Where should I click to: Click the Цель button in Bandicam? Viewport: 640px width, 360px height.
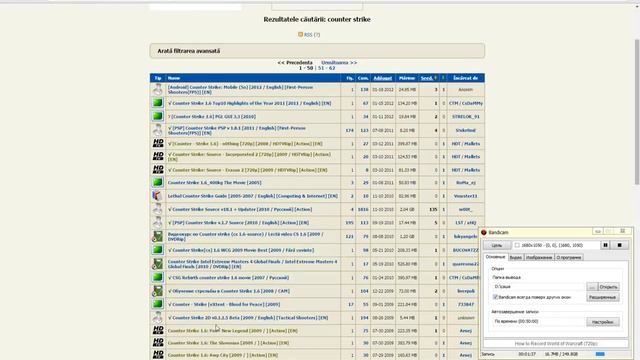point(497,245)
